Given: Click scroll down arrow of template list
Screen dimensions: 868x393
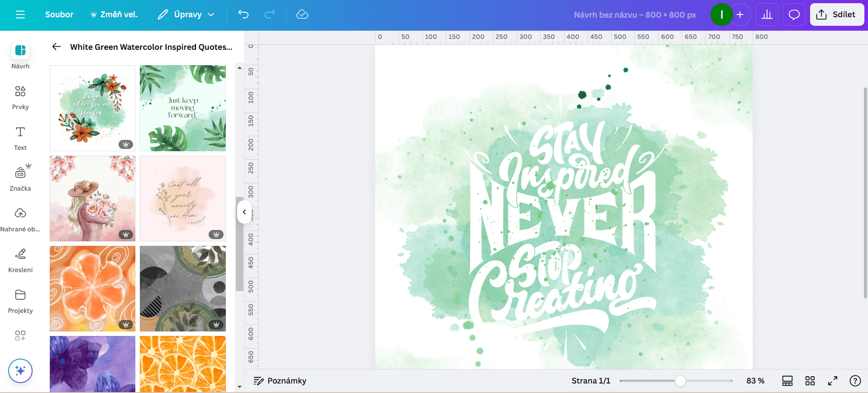Looking at the screenshot, I should pyautogui.click(x=240, y=387).
